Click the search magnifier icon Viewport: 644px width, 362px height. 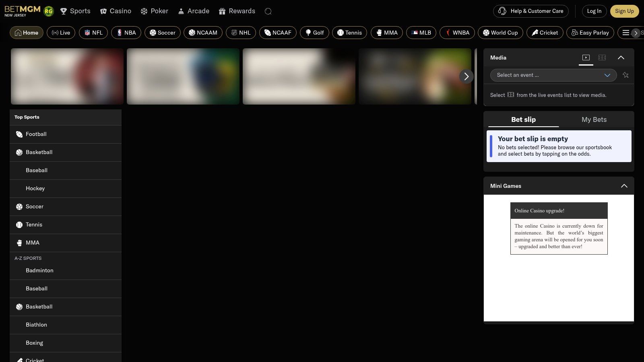[x=268, y=11]
